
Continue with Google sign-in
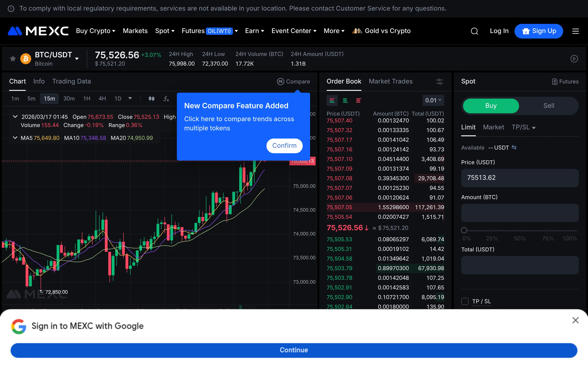pos(294,350)
